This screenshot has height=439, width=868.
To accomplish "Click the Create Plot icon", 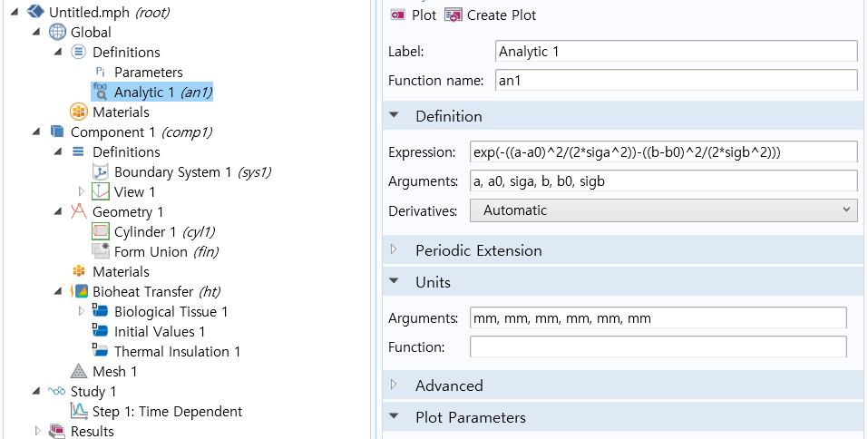I will tap(453, 15).
